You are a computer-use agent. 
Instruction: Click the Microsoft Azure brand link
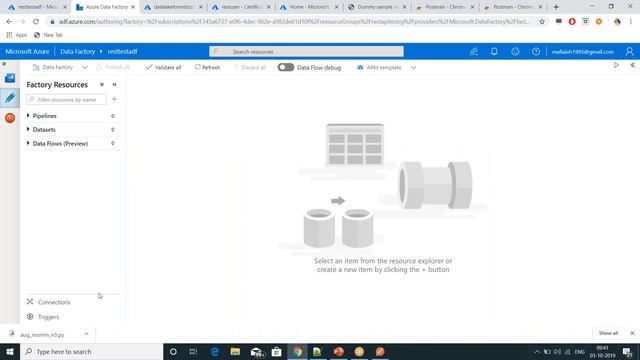tap(27, 52)
